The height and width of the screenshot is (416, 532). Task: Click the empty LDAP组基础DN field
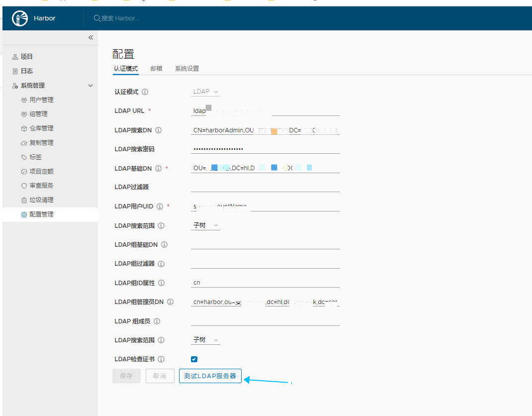pos(265,244)
